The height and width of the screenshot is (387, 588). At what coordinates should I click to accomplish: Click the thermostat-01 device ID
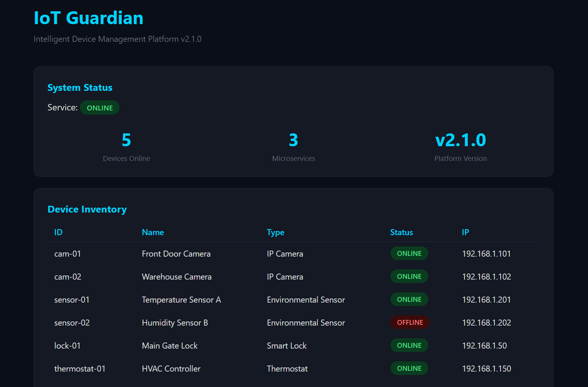[x=80, y=369]
